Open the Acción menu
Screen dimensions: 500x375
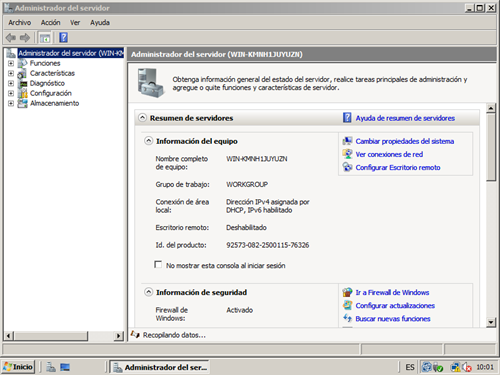50,22
